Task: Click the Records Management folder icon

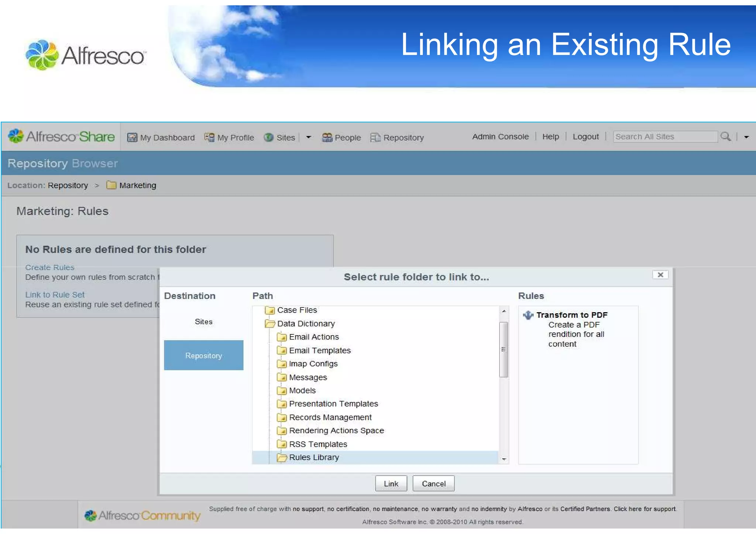Action: tap(282, 417)
